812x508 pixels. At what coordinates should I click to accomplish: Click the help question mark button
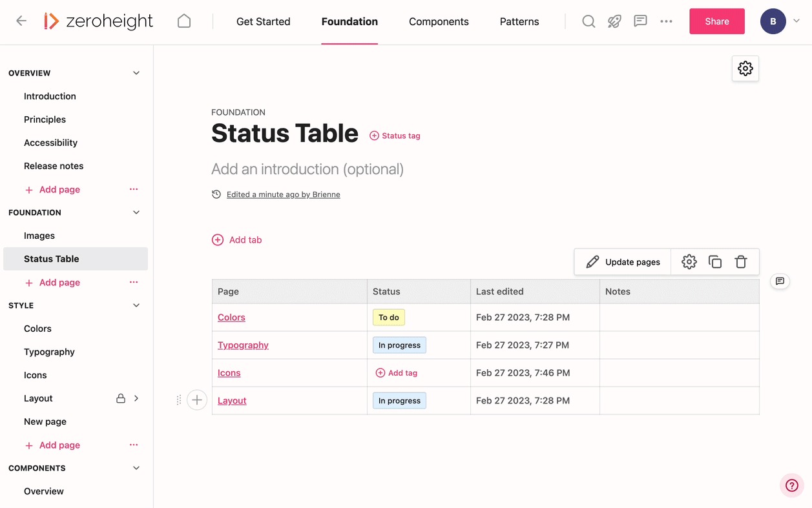[791, 485]
